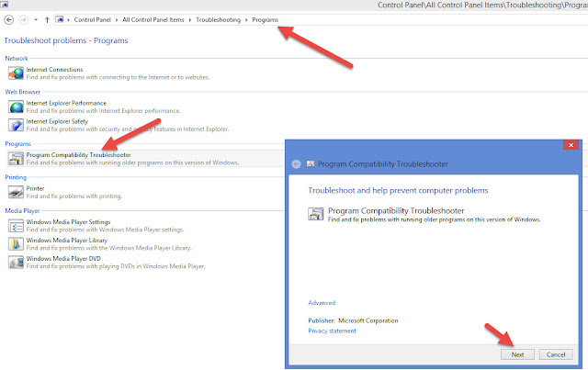
Task: Click the Printing section heading
Action: coord(16,177)
